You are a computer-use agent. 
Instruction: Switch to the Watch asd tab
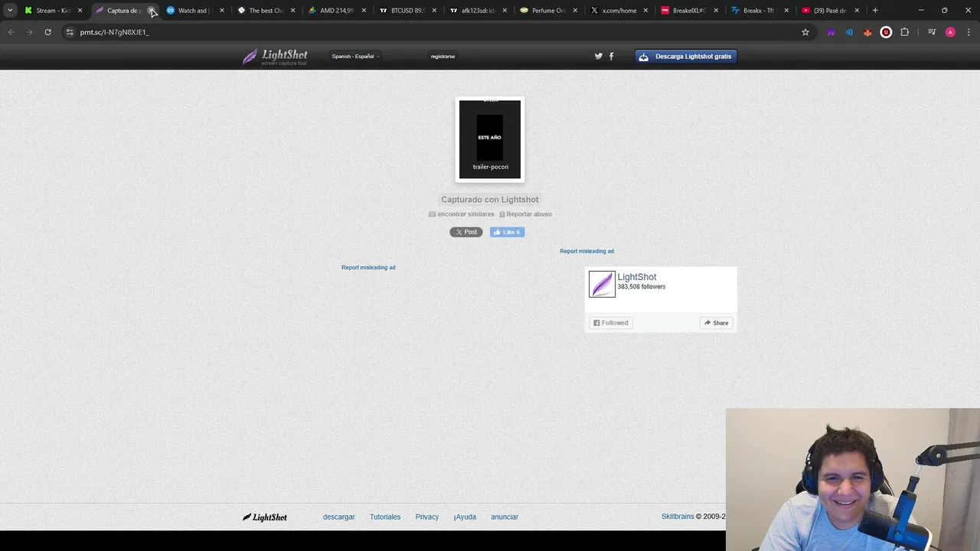coord(194,11)
